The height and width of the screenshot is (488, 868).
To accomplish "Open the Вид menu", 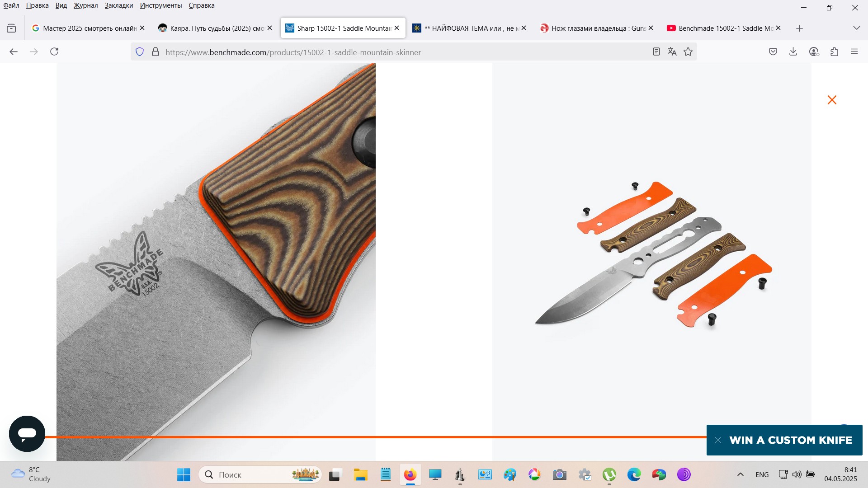I will 61,5.
